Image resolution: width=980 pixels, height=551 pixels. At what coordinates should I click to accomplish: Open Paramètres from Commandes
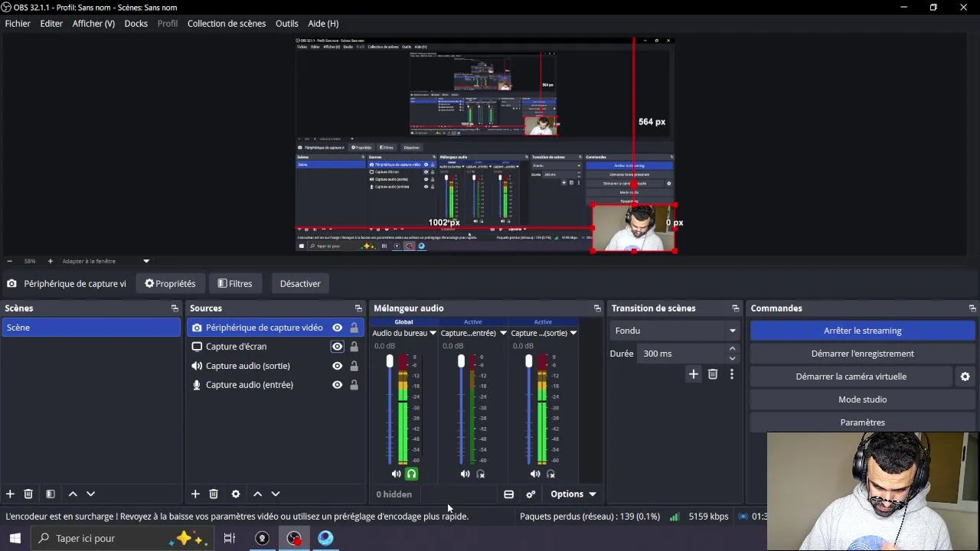(862, 422)
